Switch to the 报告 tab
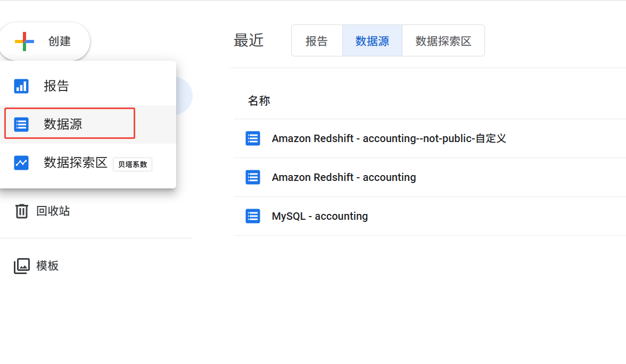 [x=317, y=40]
